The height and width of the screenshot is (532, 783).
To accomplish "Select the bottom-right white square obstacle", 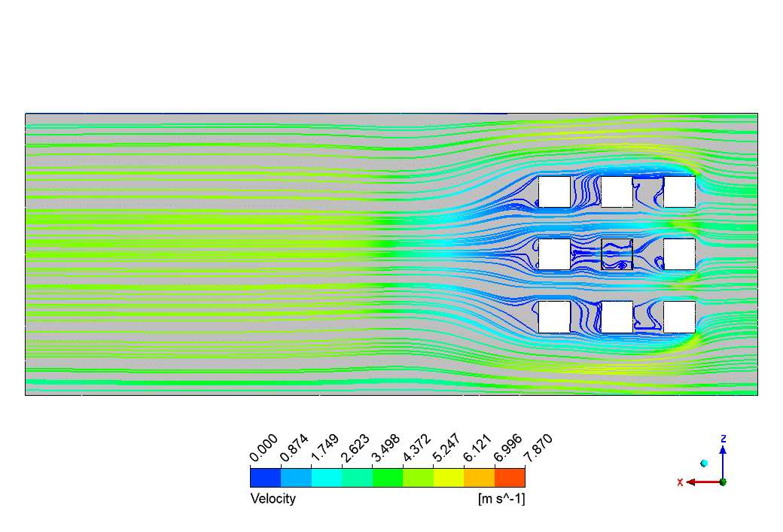I will pyautogui.click(x=679, y=317).
